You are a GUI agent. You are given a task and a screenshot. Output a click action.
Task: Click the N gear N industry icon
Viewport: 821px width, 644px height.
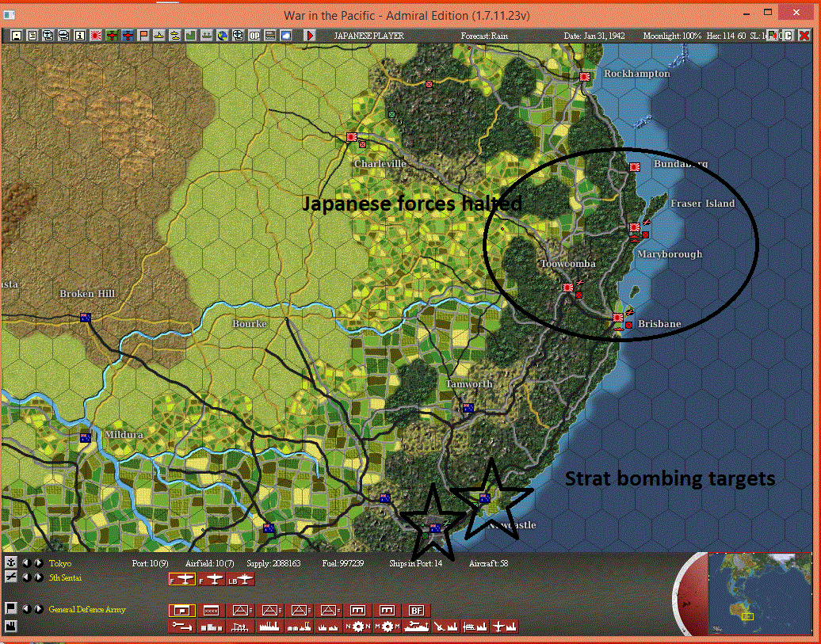(358, 627)
